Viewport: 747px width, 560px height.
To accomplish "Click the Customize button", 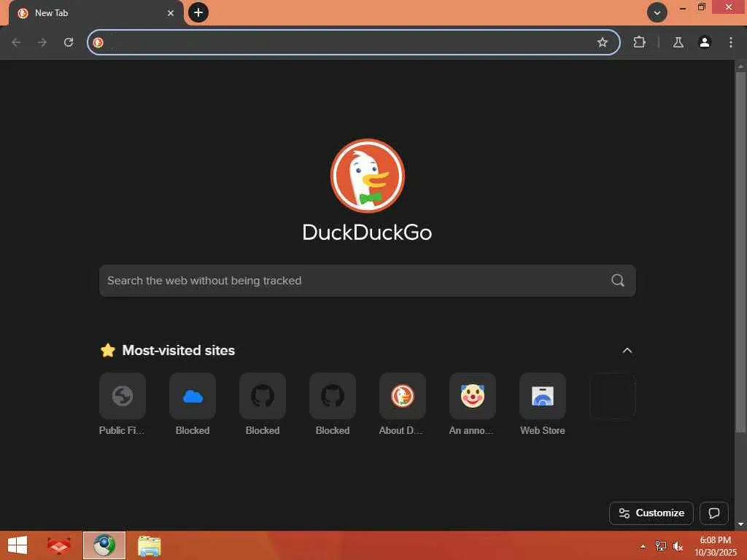I will [x=651, y=513].
